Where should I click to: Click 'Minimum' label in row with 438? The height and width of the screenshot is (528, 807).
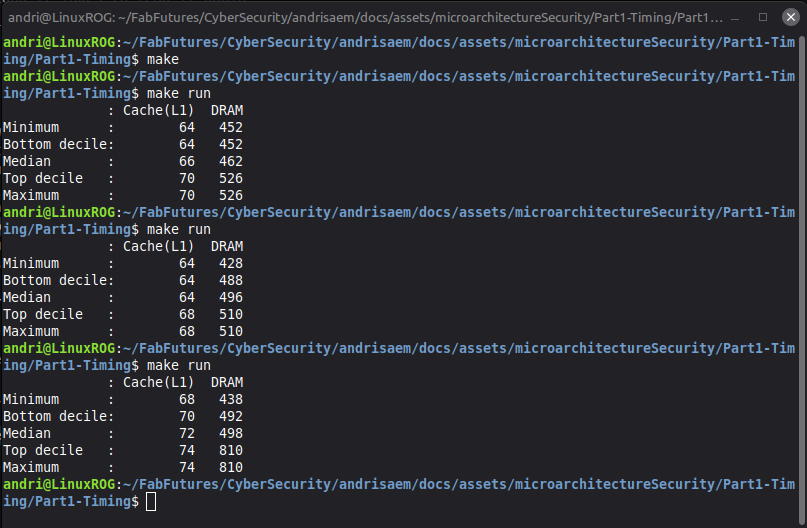tap(31, 399)
